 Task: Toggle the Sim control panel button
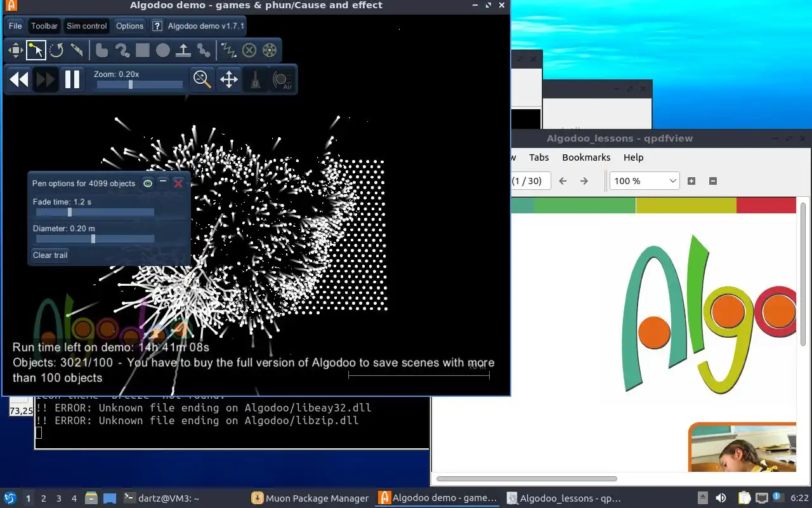(x=87, y=26)
